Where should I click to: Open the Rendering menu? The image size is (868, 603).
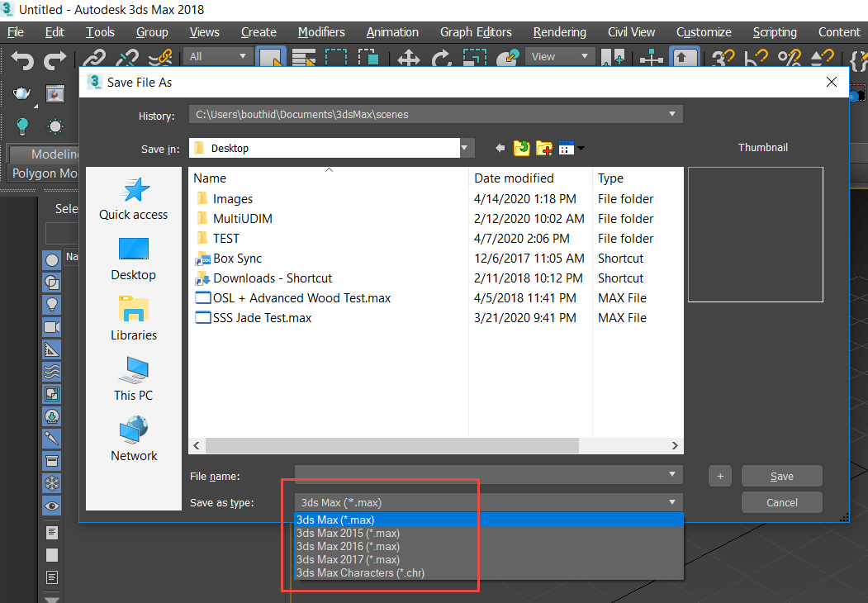click(559, 32)
